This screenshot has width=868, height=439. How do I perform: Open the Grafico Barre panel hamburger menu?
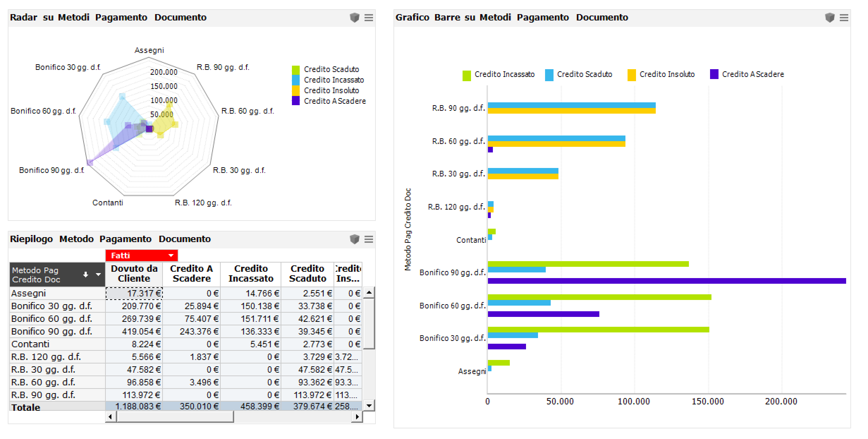click(844, 18)
